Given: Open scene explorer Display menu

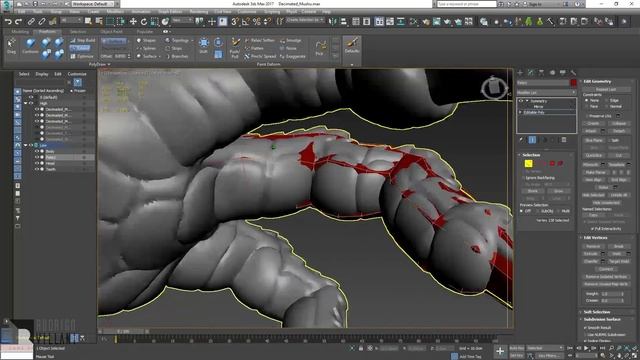Looking at the screenshot, I should click(42, 74).
